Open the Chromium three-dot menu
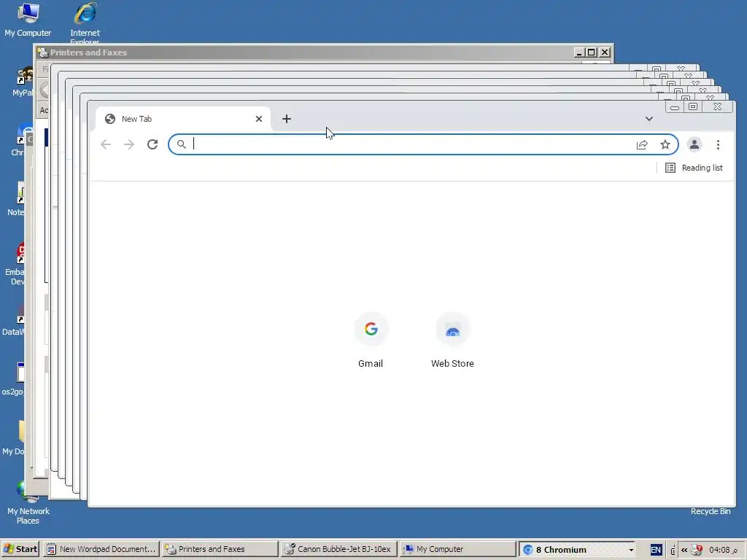Image resolution: width=747 pixels, height=560 pixels. tap(718, 144)
